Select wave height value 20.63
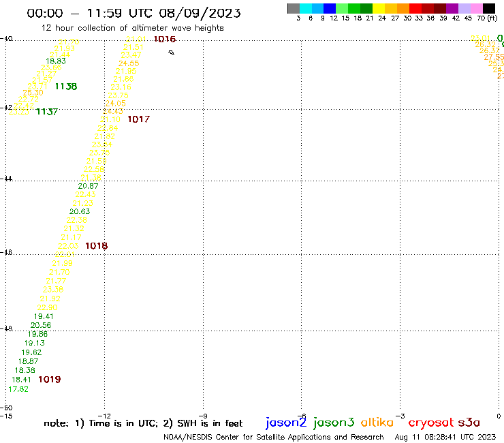This screenshot has width=504, height=443. pyautogui.click(x=80, y=212)
